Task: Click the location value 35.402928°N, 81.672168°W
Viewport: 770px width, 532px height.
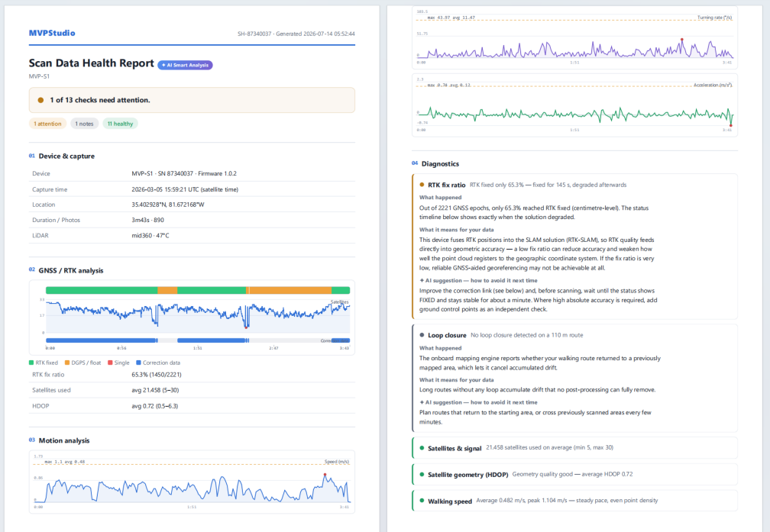Action: 168,205
